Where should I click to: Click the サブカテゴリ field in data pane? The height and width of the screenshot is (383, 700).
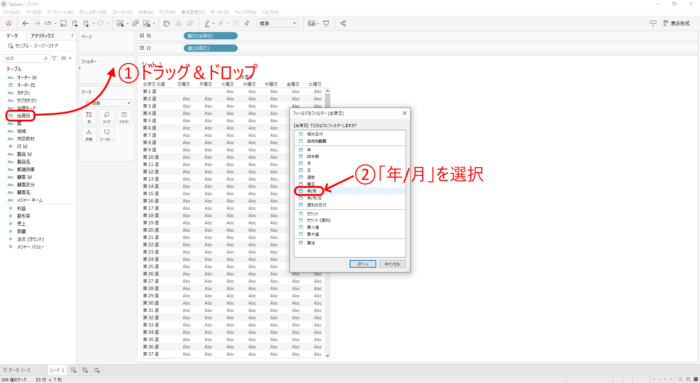[x=27, y=100]
